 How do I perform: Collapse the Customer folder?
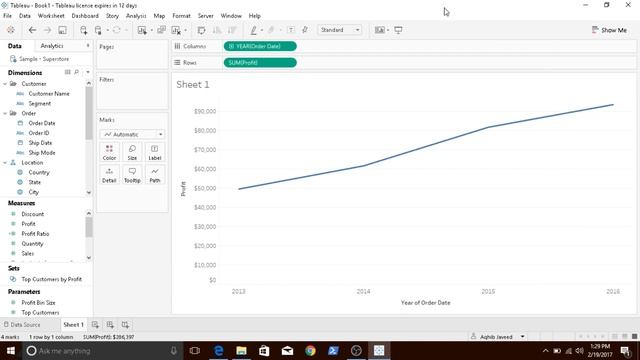[5, 84]
